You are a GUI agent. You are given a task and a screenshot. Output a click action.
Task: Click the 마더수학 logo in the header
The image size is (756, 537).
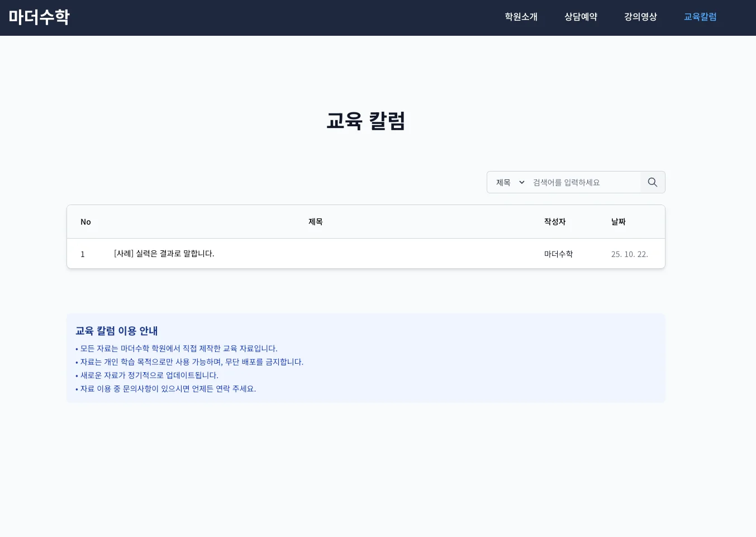(x=39, y=17)
